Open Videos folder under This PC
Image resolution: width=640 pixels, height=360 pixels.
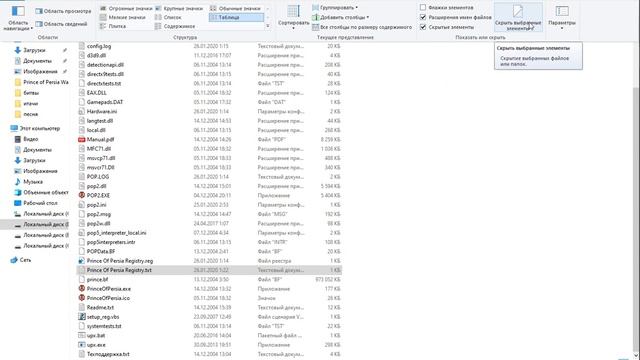coord(31,139)
